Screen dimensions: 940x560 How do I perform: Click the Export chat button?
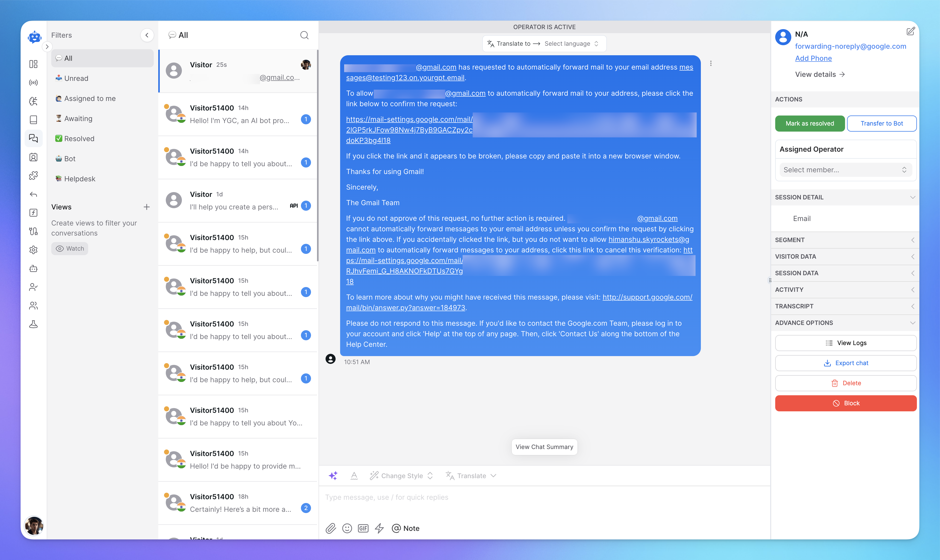tap(846, 363)
